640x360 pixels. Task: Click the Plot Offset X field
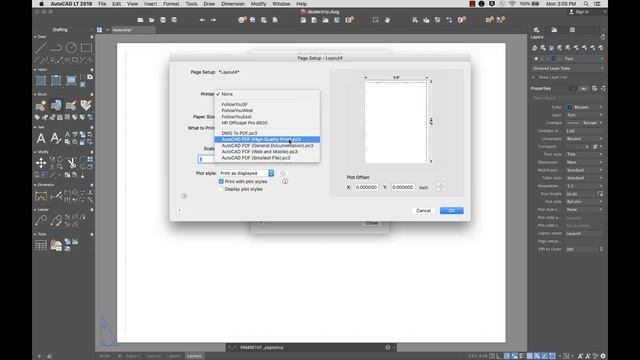[x=366, y=187]
